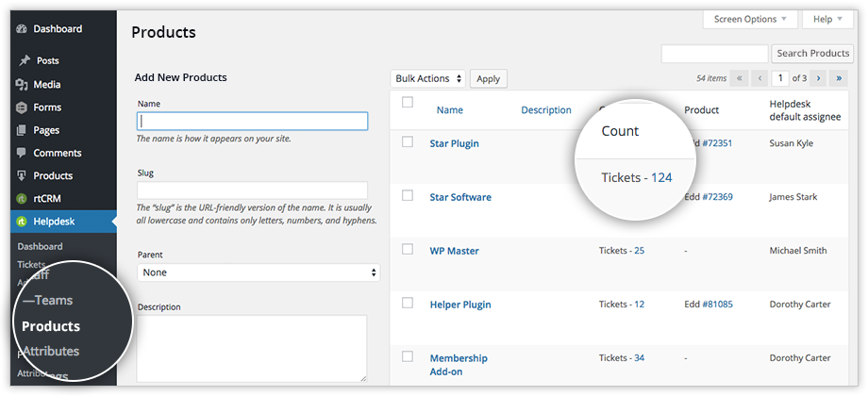Open the Pages menu item
The width and height of the screenshot is (868, 396).
46,130
